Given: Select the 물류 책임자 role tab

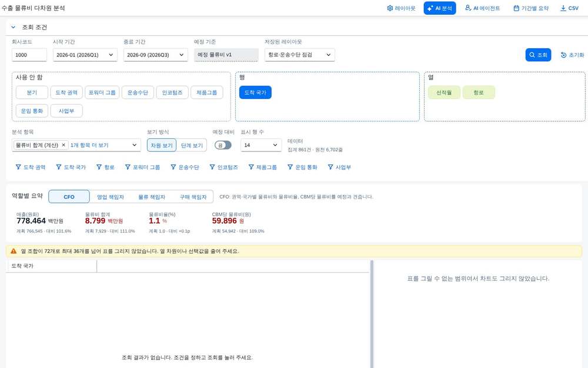Looking at the screenshot, I should coord(152,197).
